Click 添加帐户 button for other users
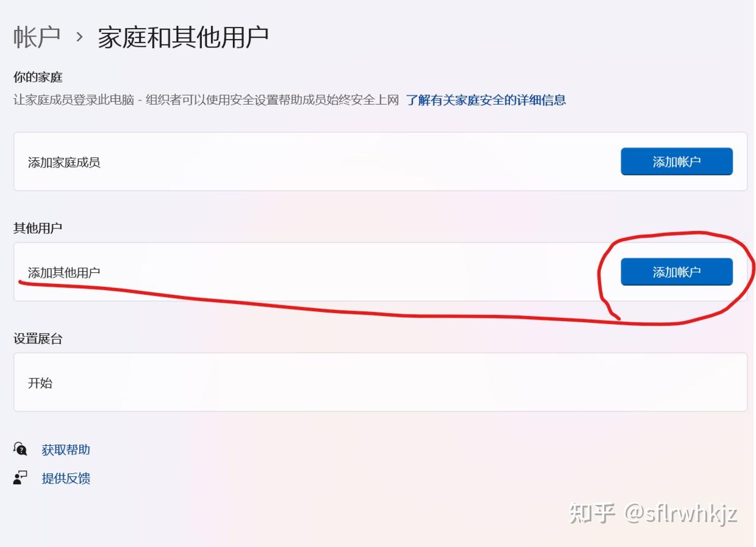The width and height of the screenshot is (756, 547). [x=677, y=272]
